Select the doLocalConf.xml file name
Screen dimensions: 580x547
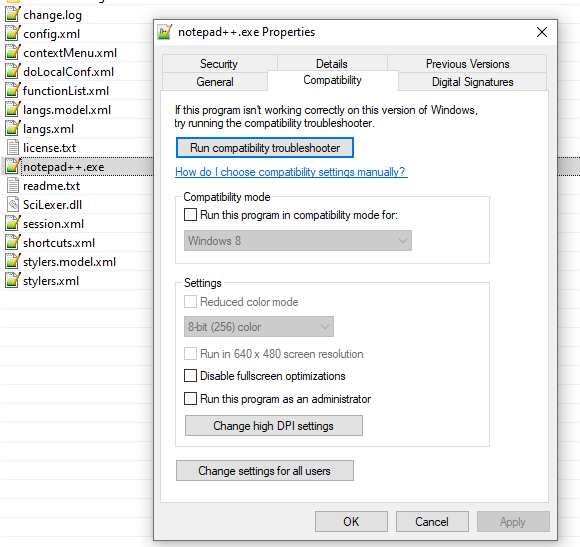tap(68, 72)
